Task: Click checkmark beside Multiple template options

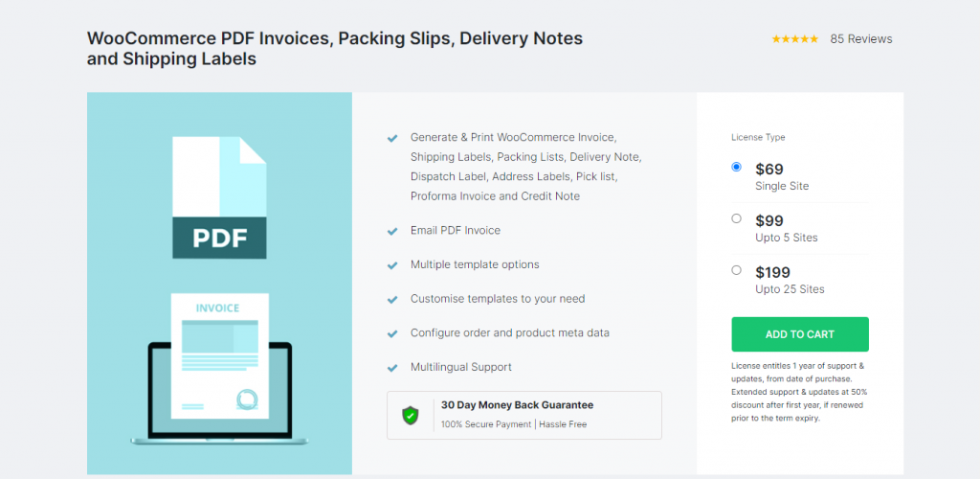Action: pyautogui.click(x=392, y=265)
